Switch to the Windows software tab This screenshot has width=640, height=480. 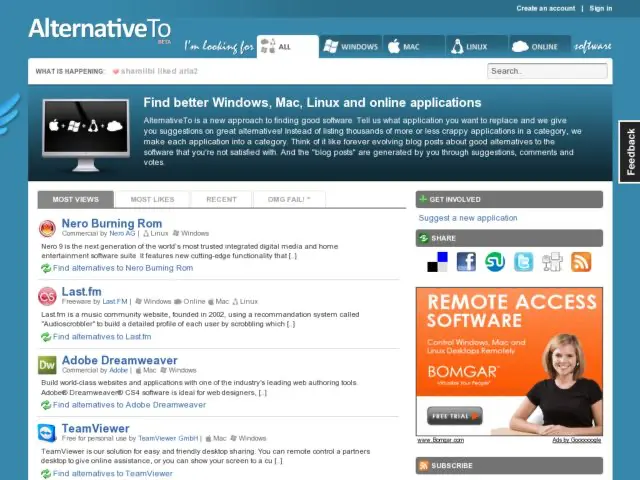tap(351, 47)
